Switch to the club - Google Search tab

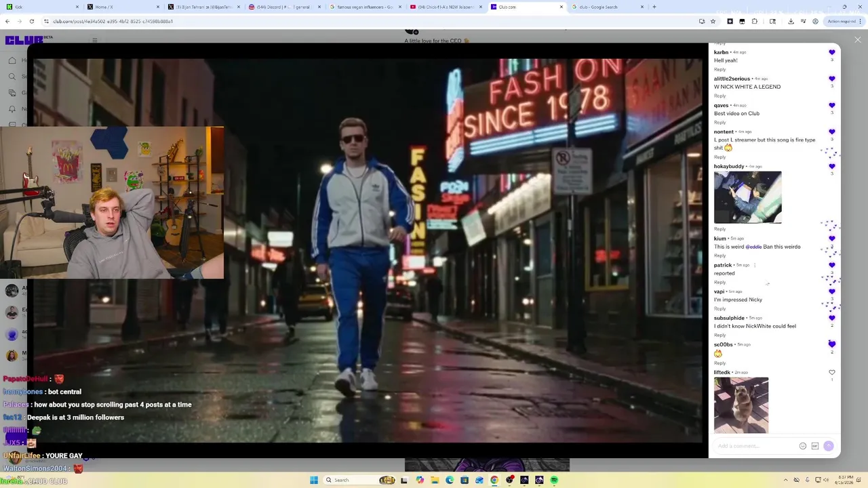(x=608, y=7)
